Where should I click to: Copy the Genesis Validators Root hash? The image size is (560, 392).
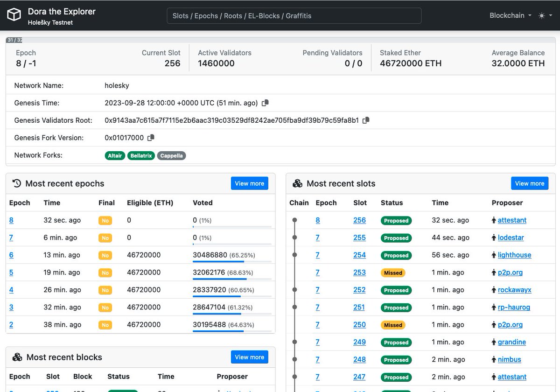(x=366, y=120)
